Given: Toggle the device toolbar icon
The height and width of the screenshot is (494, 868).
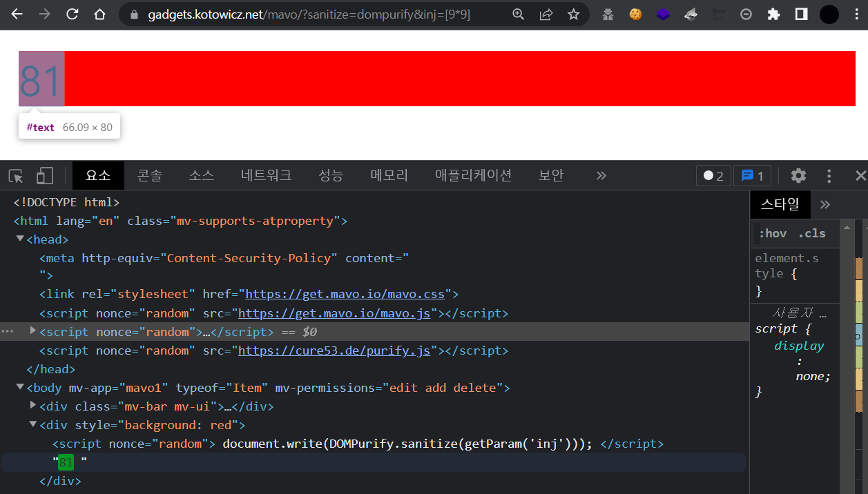Looking at the screenshot, I should [44, 176].
